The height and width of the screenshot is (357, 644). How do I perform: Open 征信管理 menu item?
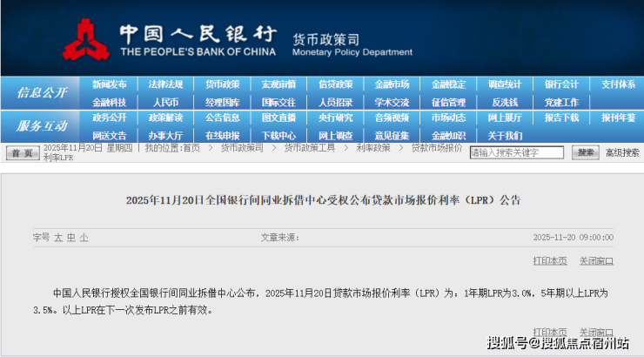pos(448,102)
